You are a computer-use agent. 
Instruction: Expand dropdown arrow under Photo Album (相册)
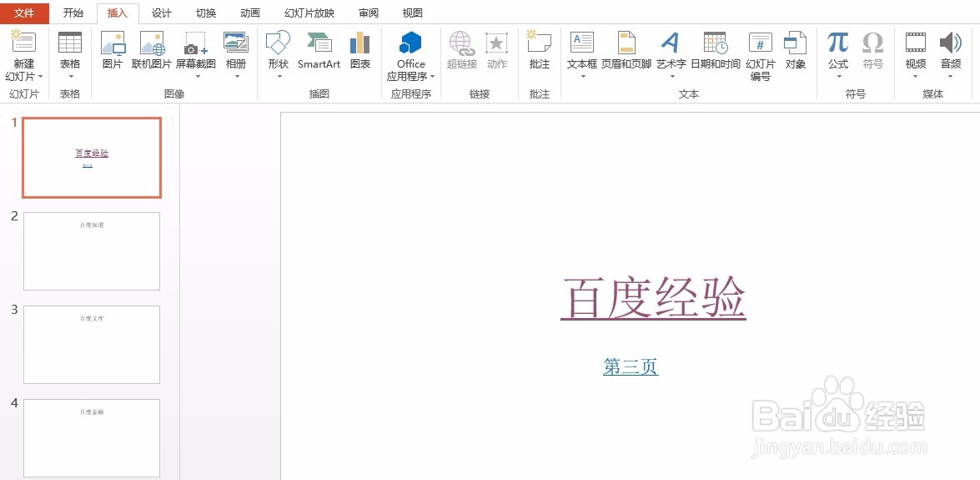[x=237, y=77]
